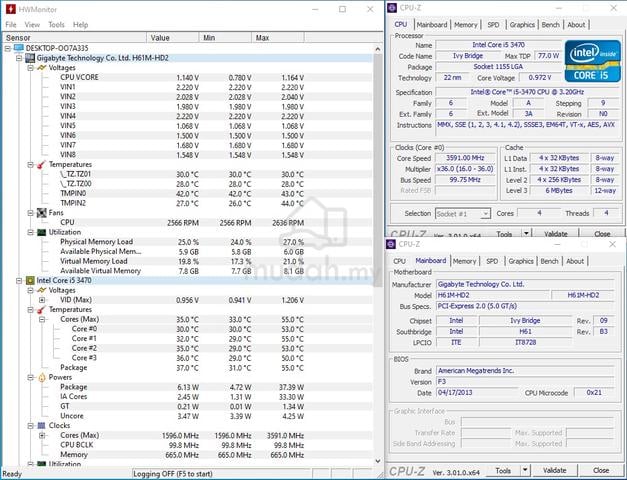
Task: Click the Value column header
Action: coord(173,38)
